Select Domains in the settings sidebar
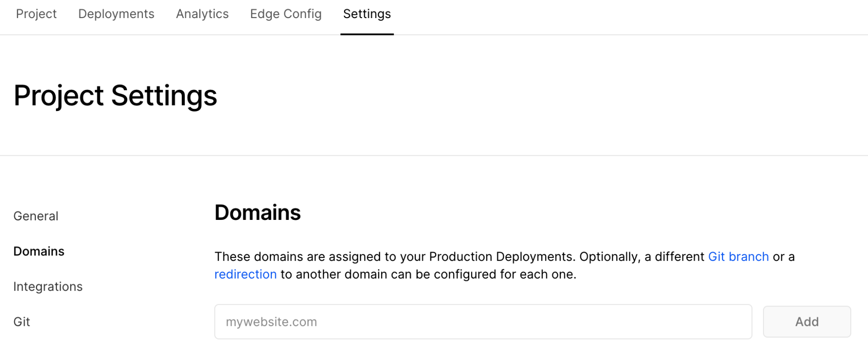The image size is (868, 349). (39, 251)
